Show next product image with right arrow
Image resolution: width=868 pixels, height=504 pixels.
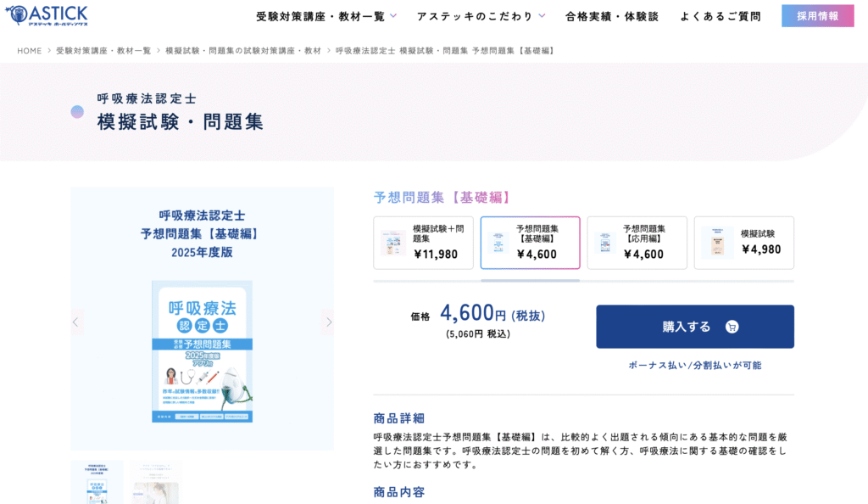[x=329, y=322]
